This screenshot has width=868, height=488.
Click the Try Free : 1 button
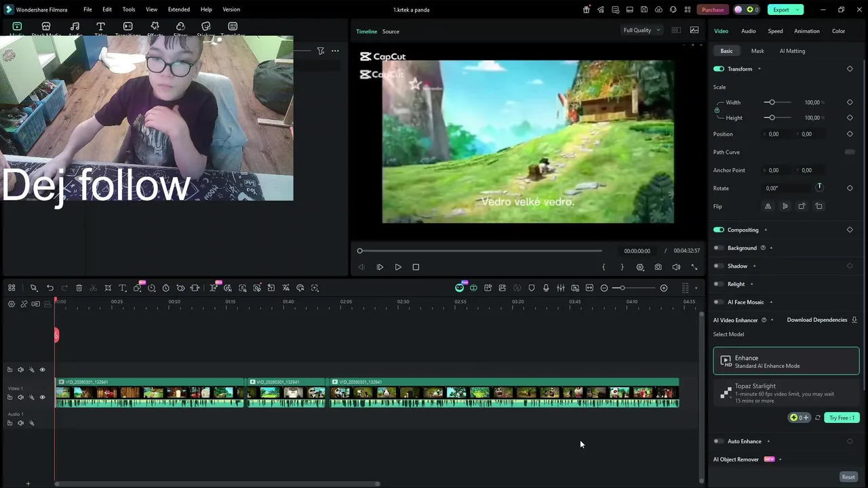(x=842, y=418)
